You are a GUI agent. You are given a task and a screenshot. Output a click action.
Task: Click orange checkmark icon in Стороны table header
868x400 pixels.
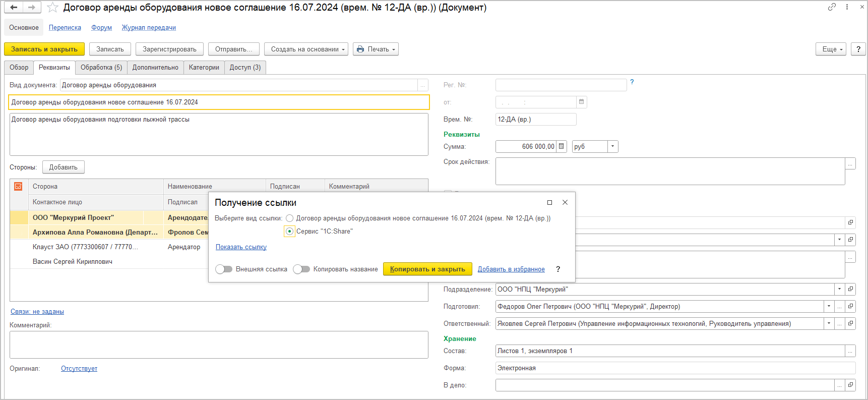pos(18,186)
